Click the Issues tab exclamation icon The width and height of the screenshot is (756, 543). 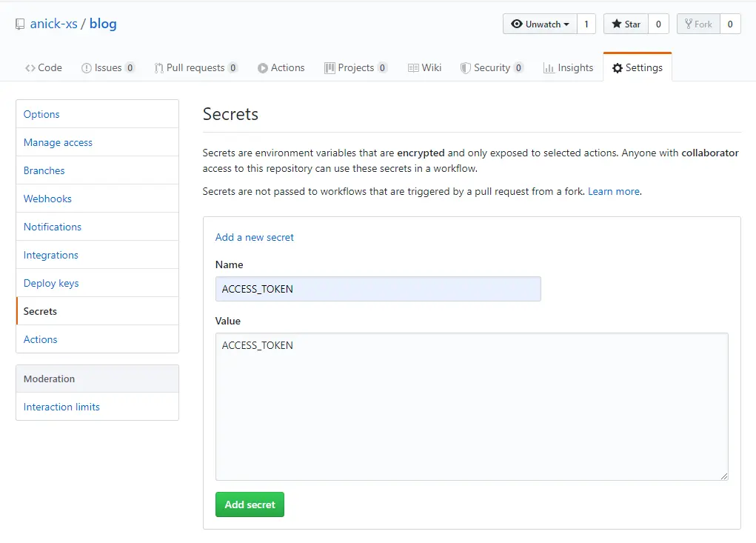click(87, 68)
